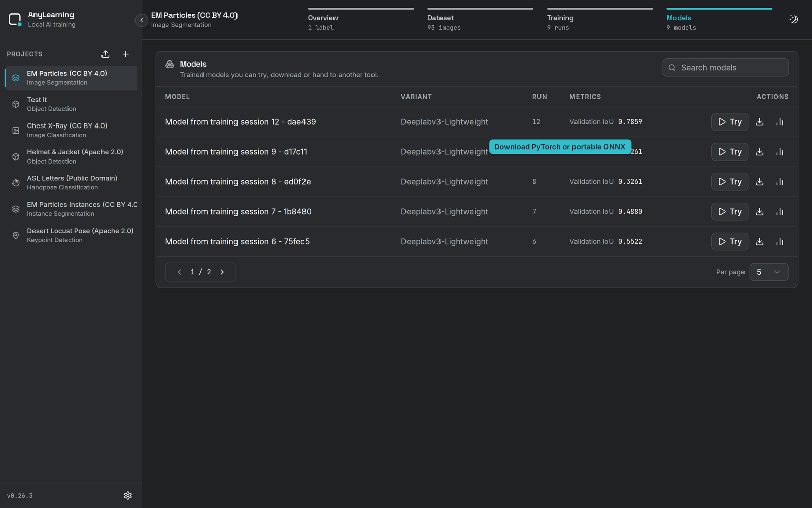Open the Per page dropdown

pyautogui.click(x=769, y=272)
